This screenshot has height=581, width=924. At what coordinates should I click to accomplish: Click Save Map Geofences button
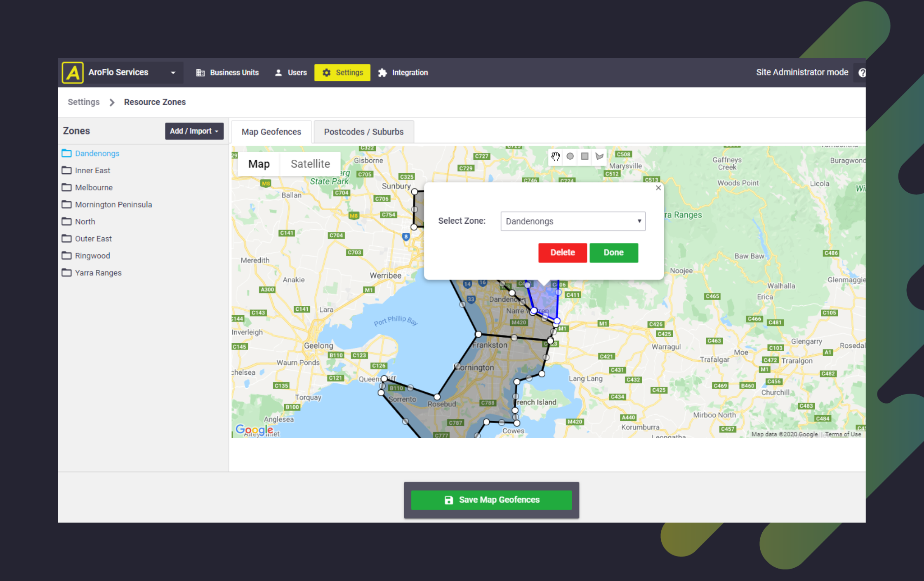491,500
